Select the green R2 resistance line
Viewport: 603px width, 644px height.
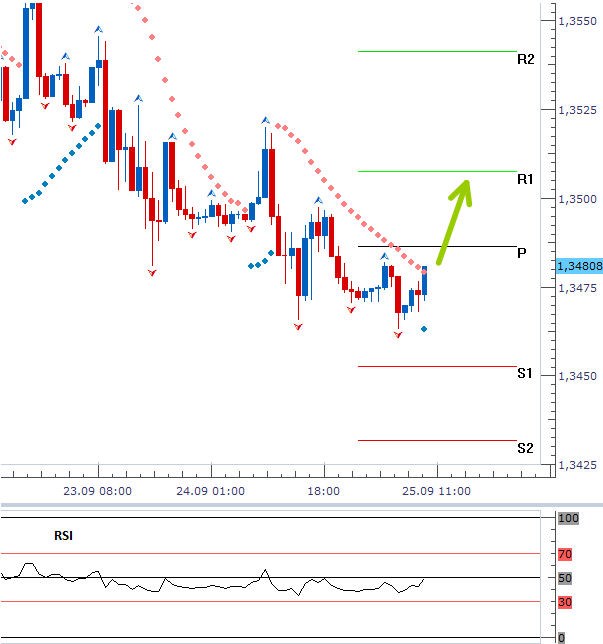[x=437, y=51]
